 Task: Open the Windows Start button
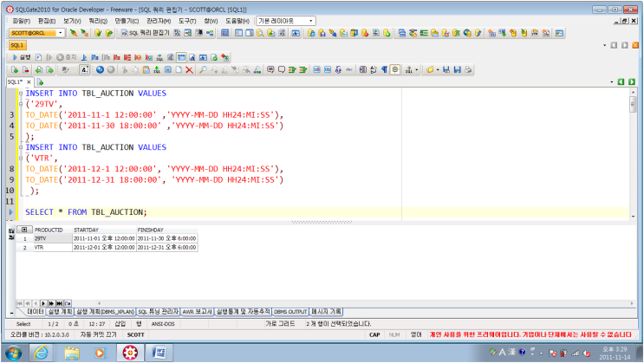coord(14,353)
